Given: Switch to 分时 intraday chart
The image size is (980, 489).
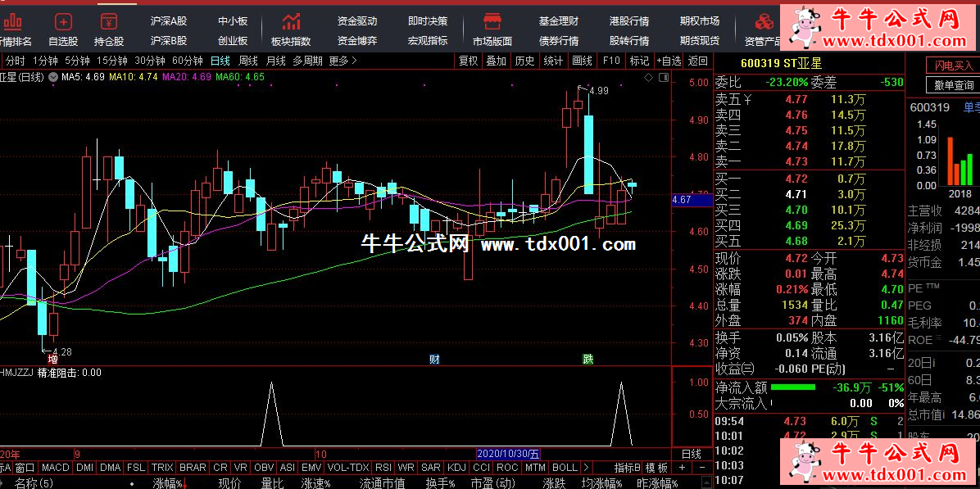Looking at the screenshot, I should [x=16, y=61].
